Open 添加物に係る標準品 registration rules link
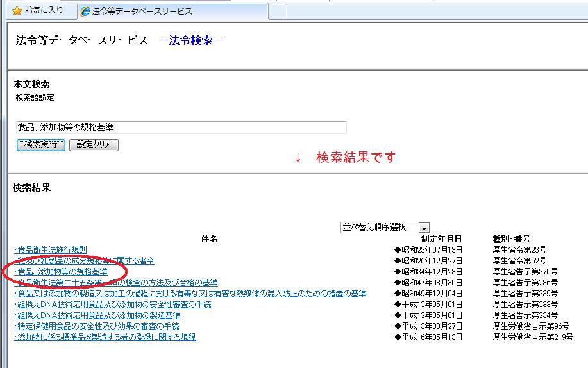This screenshot has width=588, height=368. pos(105,337)
